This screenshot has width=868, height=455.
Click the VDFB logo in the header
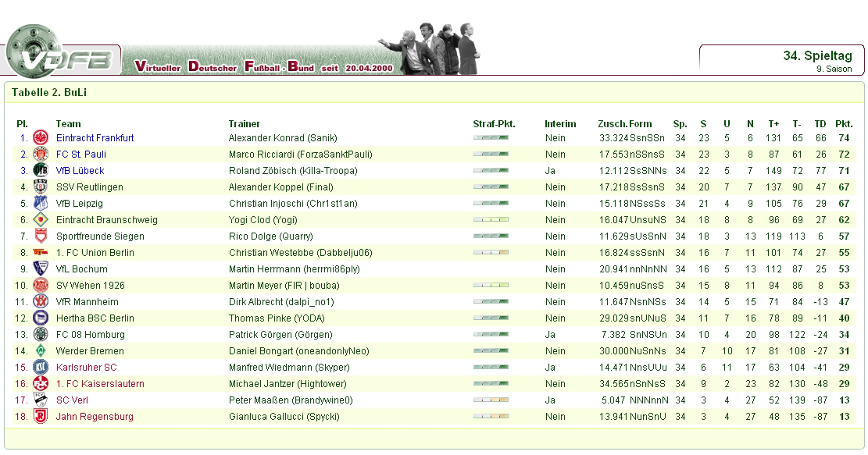[x=60, y=52]
